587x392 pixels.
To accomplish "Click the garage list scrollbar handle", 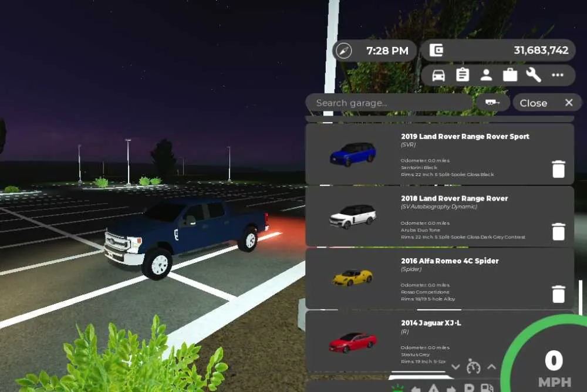I will pos(581,298).
